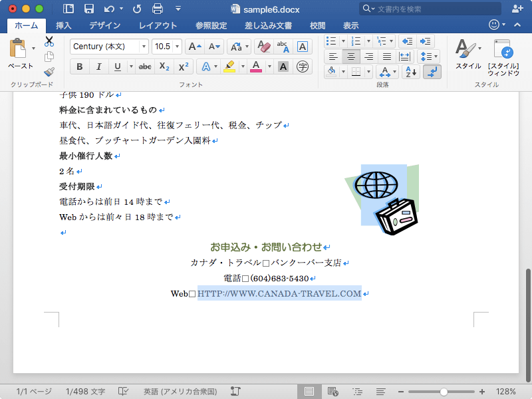Select the Format Painter brush
The height and width of the screenshot is (399, 532).
pos(49,72)
